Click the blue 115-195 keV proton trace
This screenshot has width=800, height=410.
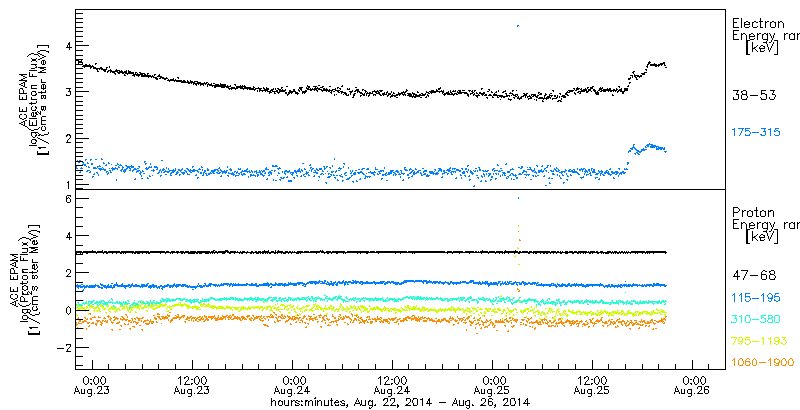tap(371, 284)
